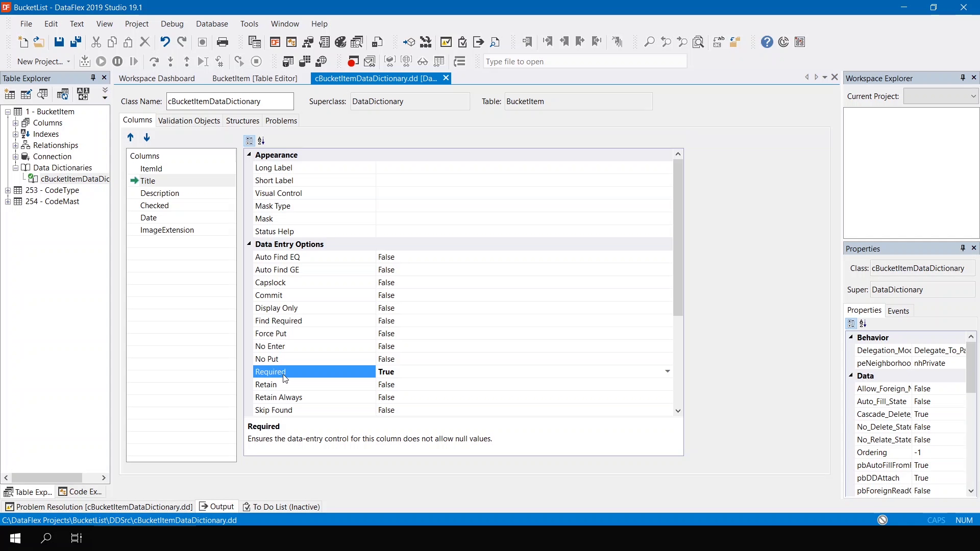This screenshot has height=551, width=980.
Task: Click the Save file icon
Action: tap(59, 42)
